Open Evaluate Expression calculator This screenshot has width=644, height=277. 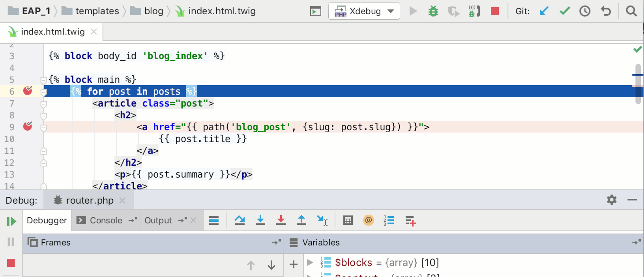348,220
